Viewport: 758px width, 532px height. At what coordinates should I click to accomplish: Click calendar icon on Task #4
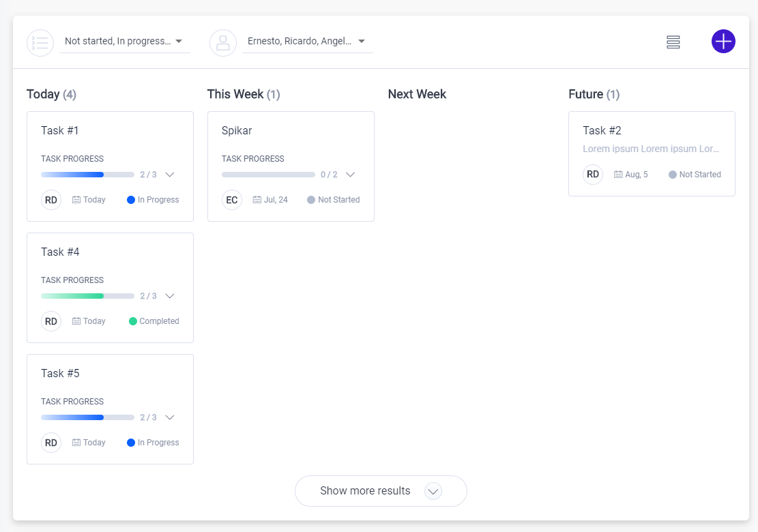pos(76,321)
